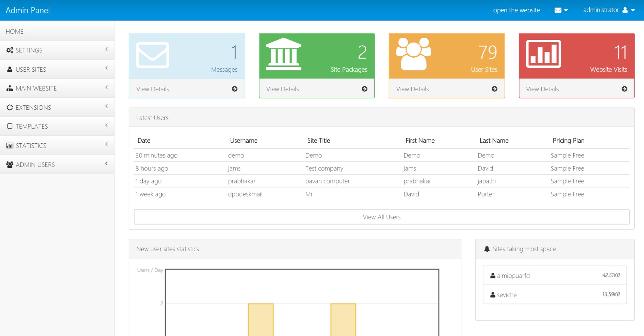Image resolution: width=644 pixels, height=336 pixels.
Task: Select the almiopuarfd site entry
Action: pos(555,275)
